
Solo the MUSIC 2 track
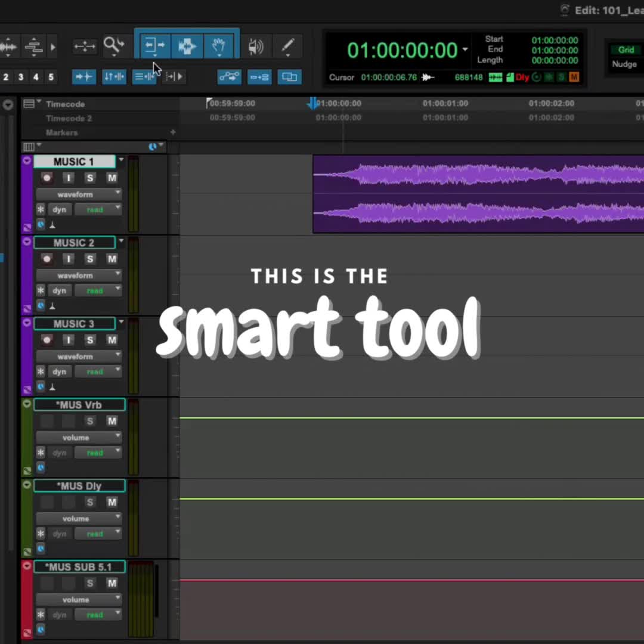90,259
